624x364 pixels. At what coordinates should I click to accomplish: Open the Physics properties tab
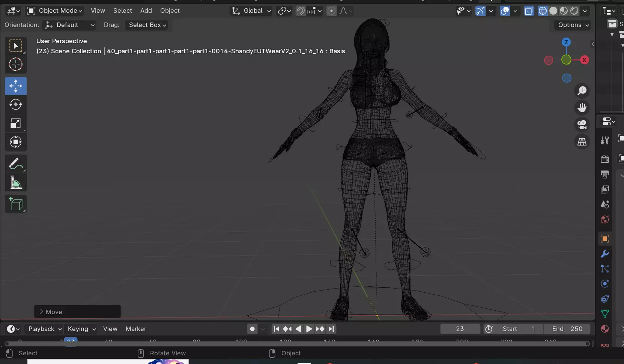click(x=605, y=284)
